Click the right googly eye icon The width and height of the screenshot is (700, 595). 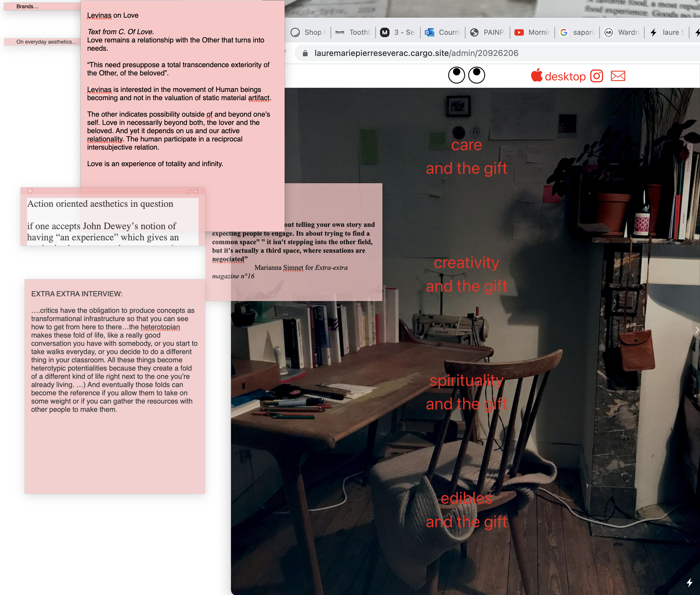click(x=476, y=75)
